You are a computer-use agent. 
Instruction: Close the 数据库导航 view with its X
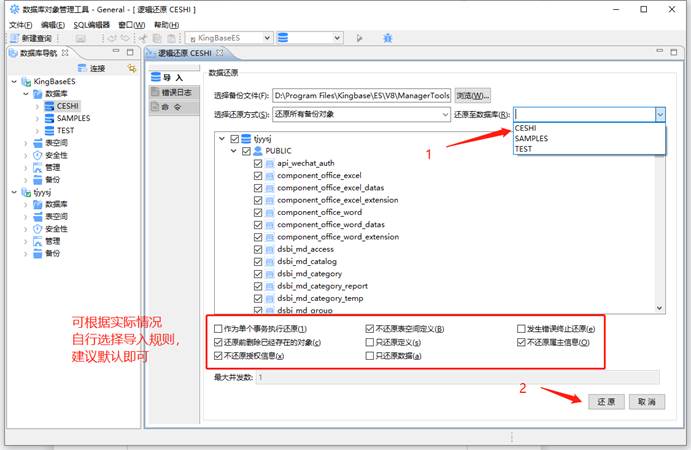[65, 52]
